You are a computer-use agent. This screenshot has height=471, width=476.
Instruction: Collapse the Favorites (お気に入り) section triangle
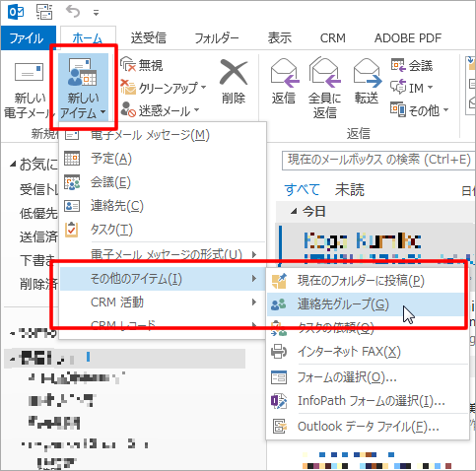point(13,164)
